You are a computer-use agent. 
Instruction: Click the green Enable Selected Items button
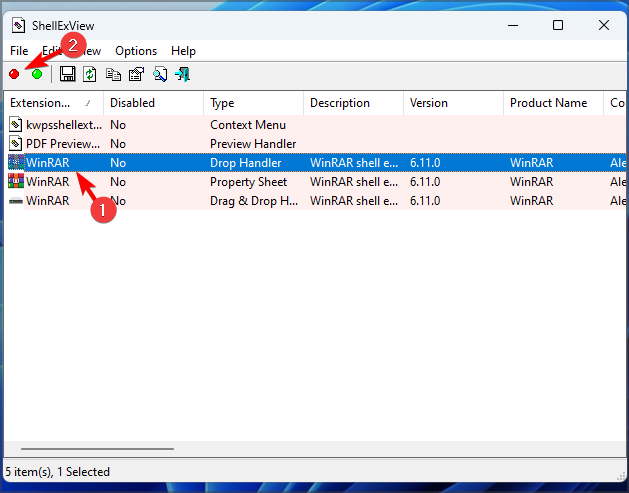37,74
